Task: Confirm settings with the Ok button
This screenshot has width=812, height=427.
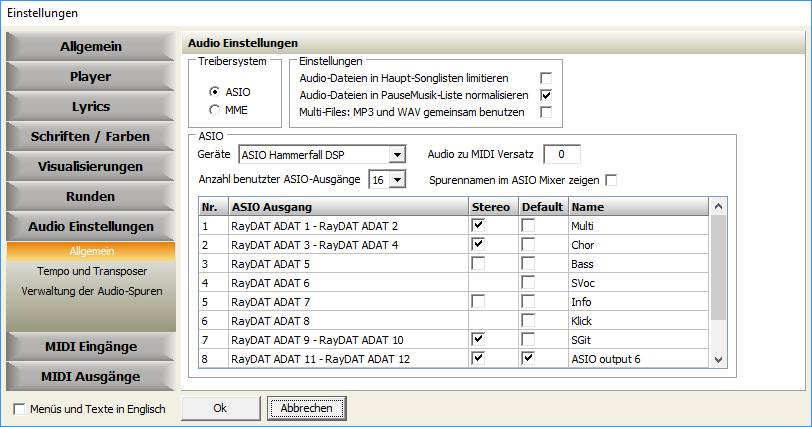Action: (x=220, y=408)
